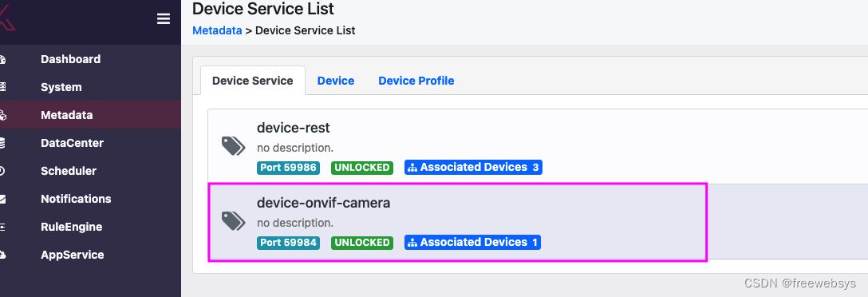Select the device-onvif-camera service name
This screenshot has width=868, height=297.
323,203
